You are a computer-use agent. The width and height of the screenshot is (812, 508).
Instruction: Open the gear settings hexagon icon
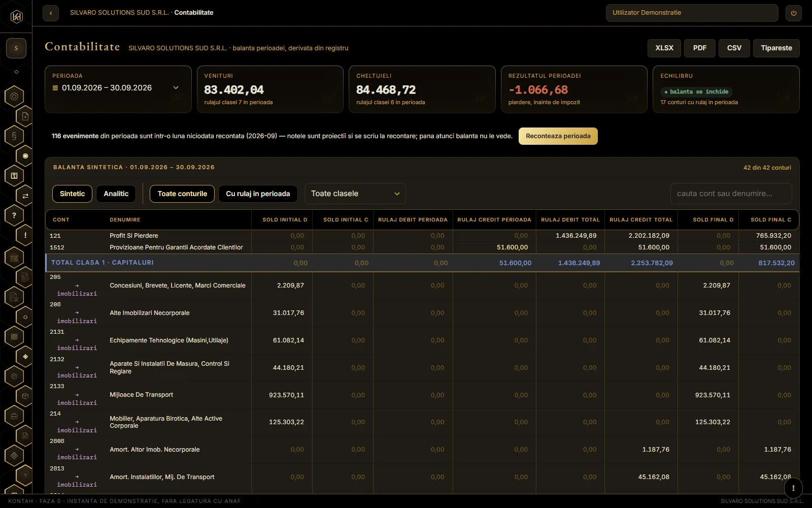(x=14, y=376)
